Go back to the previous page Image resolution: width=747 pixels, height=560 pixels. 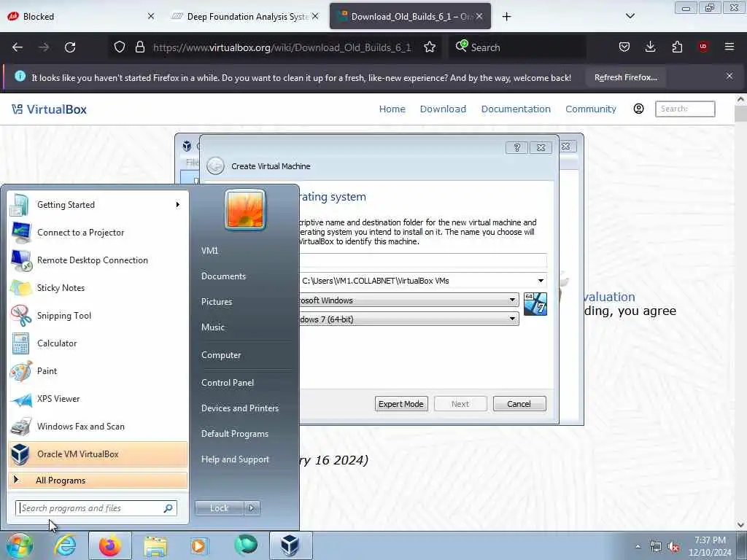click(x=18, y=47)
